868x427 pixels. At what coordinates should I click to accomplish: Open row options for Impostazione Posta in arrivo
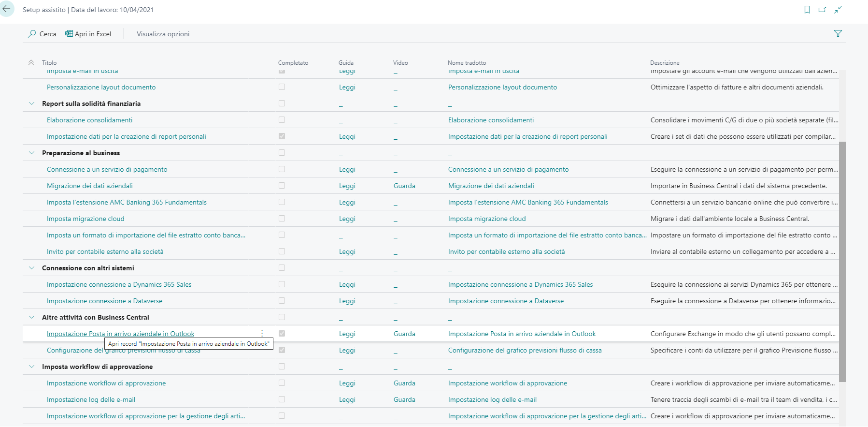262,333
